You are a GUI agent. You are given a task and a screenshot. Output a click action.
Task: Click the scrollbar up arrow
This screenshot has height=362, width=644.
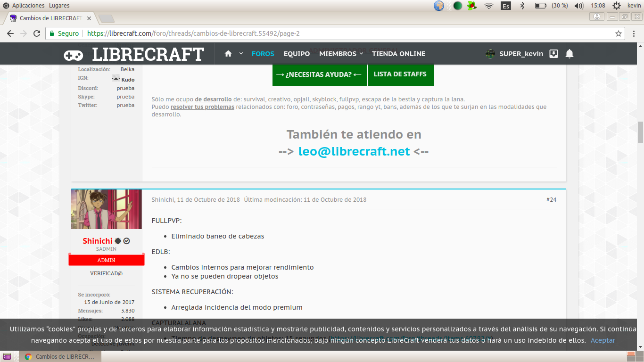coord(640,46)
